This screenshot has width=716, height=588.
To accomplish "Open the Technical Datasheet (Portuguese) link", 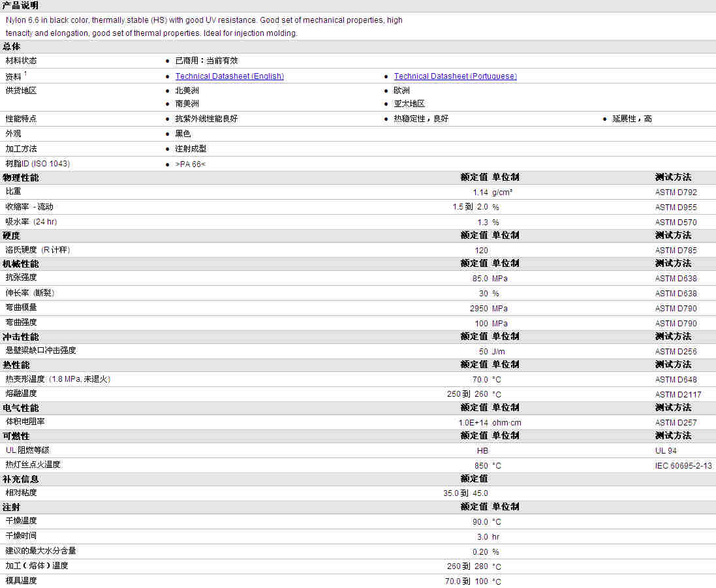I will click(456, 76).
